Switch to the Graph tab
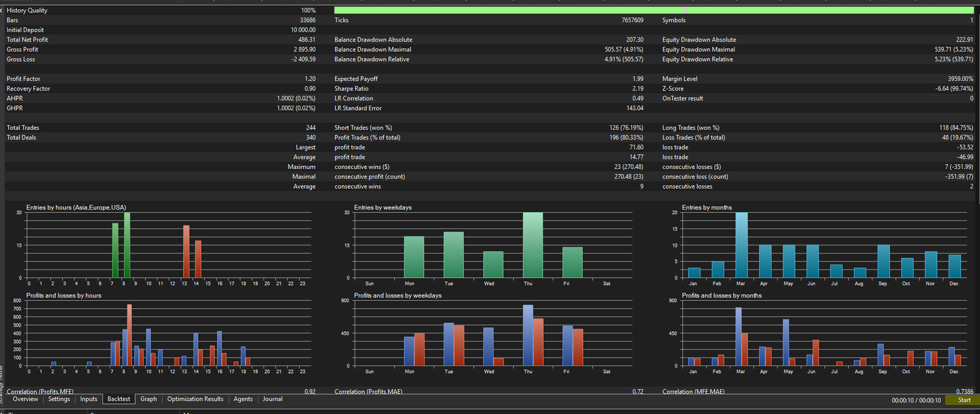 [149, 399]
